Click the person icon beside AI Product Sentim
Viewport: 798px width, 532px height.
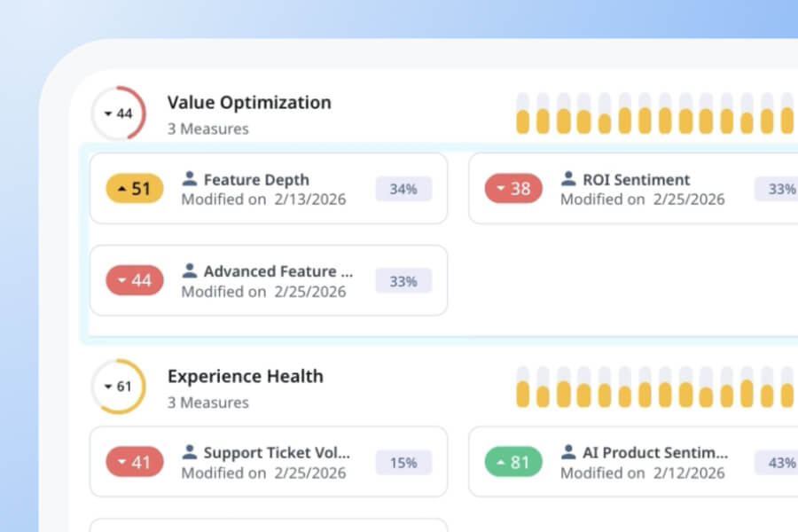point(568,452)
